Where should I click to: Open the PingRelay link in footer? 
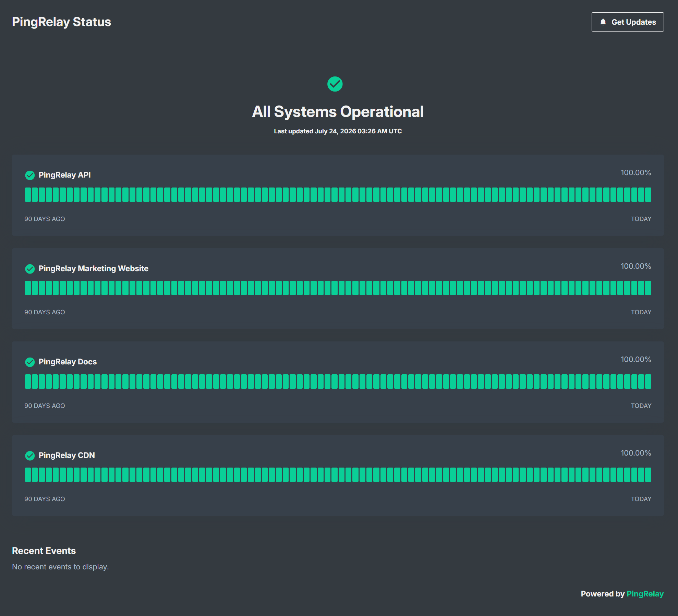645,594
